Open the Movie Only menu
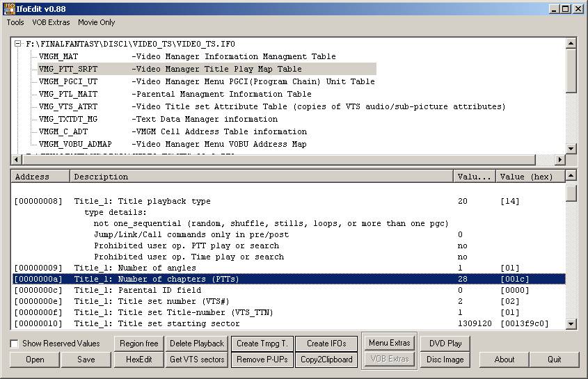 (97, 22)
